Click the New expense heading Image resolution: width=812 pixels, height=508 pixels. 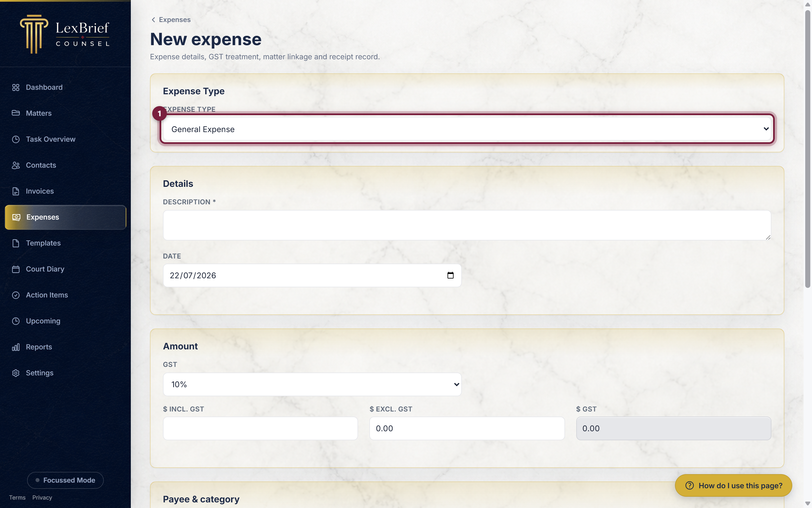pos(206,39)
